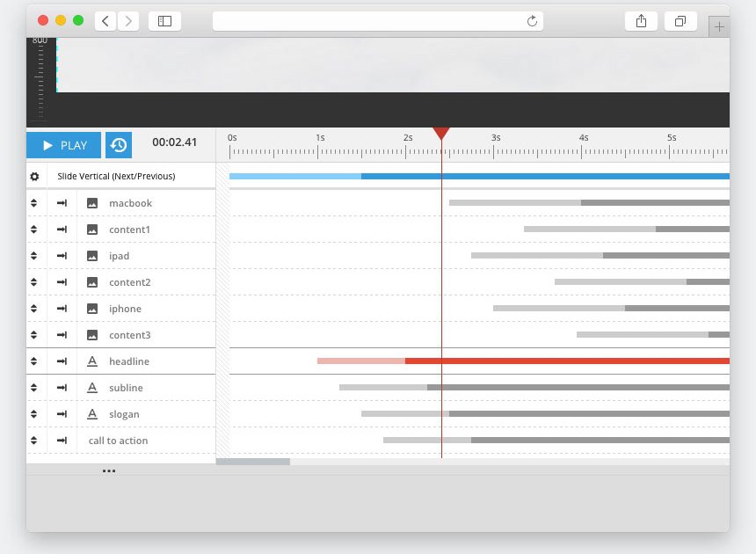
Task: Click the sort arrows for slogan layer
Action: 33,413
